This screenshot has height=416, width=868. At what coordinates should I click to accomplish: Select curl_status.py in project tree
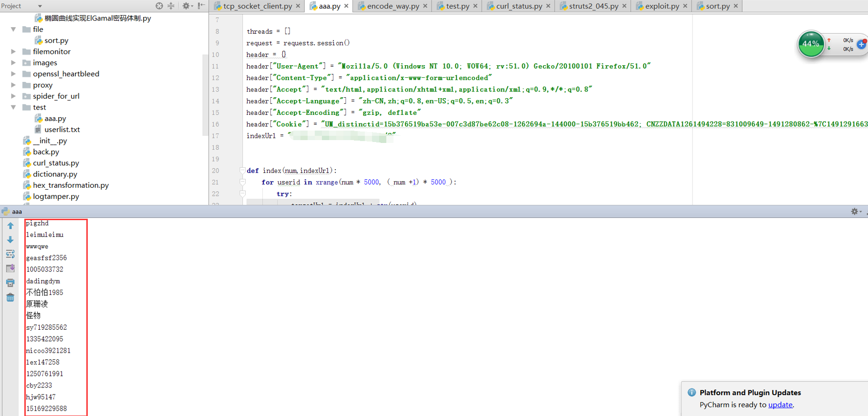point(56,163)
